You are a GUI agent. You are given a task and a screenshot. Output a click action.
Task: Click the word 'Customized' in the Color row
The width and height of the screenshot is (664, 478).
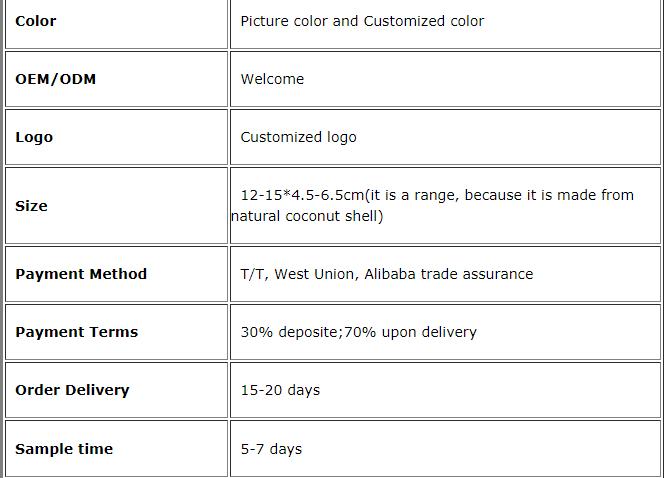404,21
